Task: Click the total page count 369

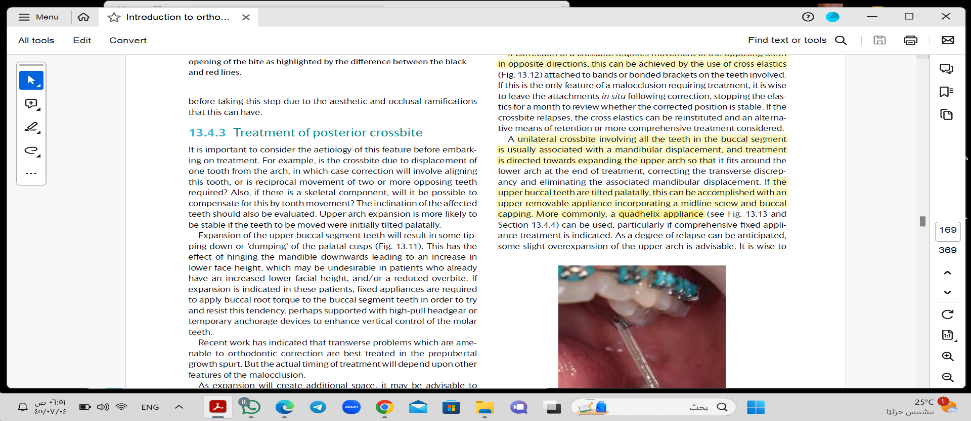Action: tap(947, 250)
